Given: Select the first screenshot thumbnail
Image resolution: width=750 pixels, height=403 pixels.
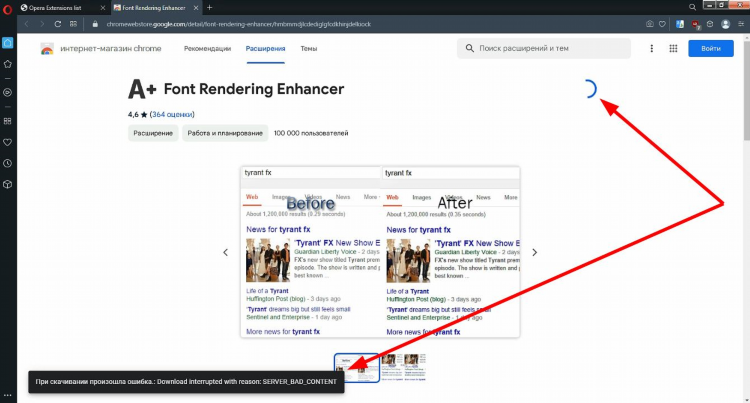Looking at the screenshot, I should pyautogui.click(x=357, y=368).
